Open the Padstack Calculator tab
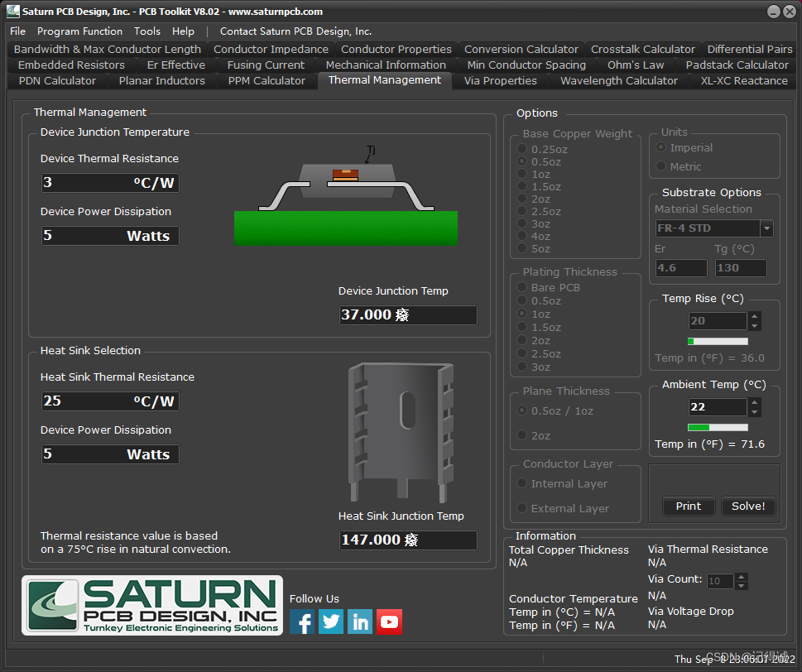This screenshot has width=802, height=672. coord(737,65)
